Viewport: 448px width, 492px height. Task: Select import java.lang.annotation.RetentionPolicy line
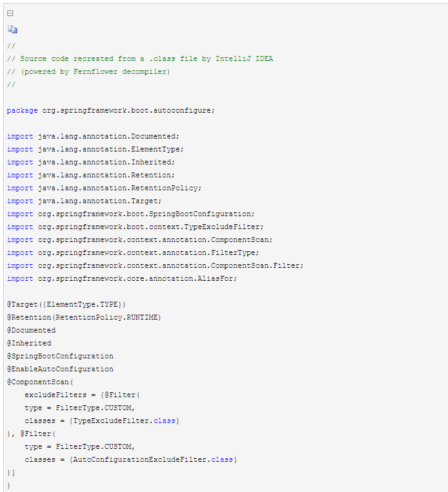coord(104,188)
